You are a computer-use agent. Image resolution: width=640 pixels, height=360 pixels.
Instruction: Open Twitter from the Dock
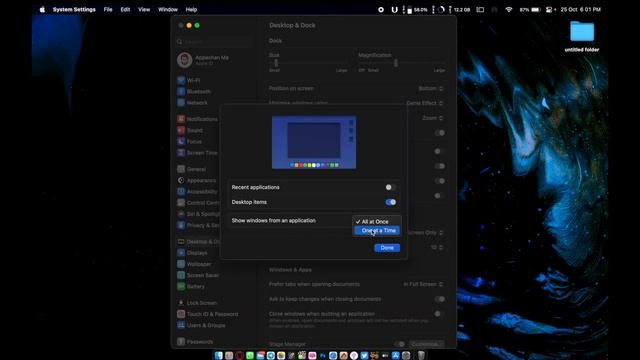tap(364, 356)
